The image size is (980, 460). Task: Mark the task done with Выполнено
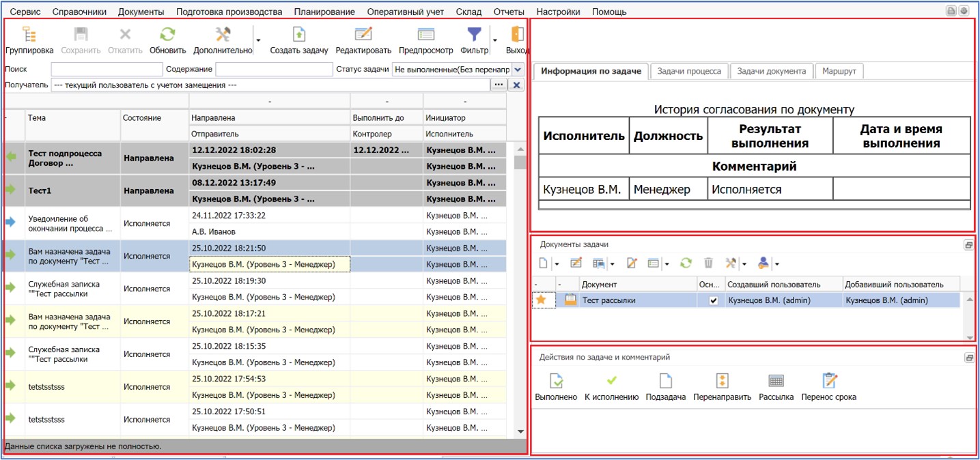coord(556,382)
